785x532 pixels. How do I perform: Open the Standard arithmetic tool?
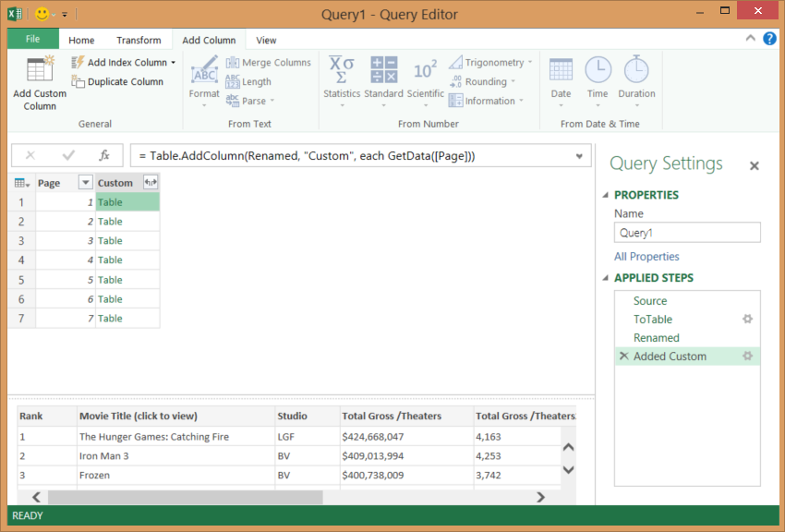click(383, 81)
